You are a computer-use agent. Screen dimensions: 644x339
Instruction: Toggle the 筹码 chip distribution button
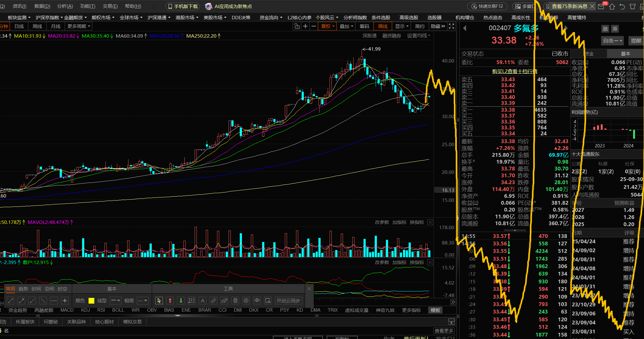tap(364, 26)
